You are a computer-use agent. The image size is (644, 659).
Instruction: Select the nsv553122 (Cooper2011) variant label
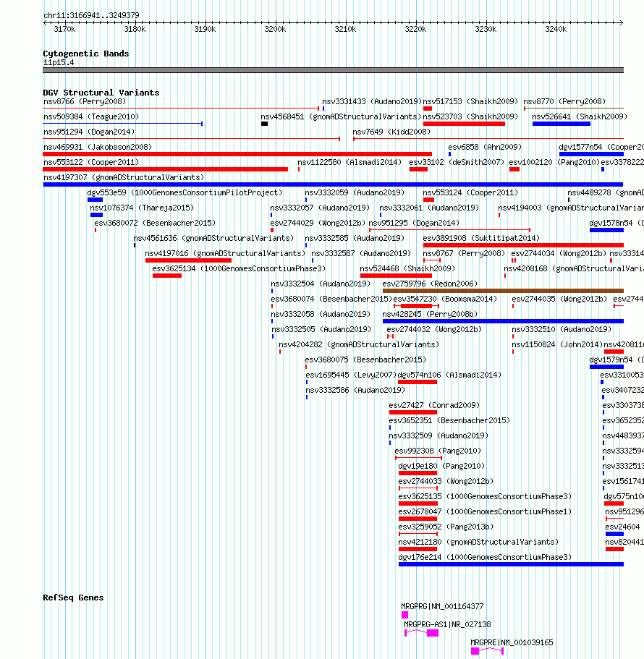90,162
